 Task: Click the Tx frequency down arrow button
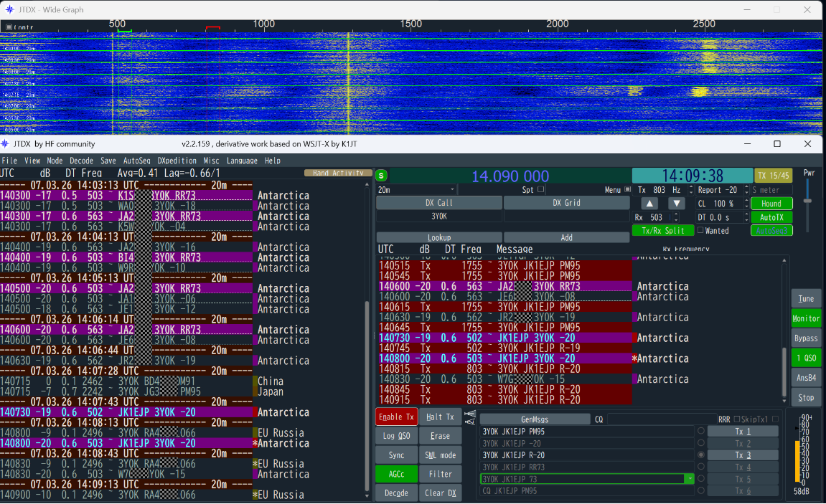coord(677,204)
